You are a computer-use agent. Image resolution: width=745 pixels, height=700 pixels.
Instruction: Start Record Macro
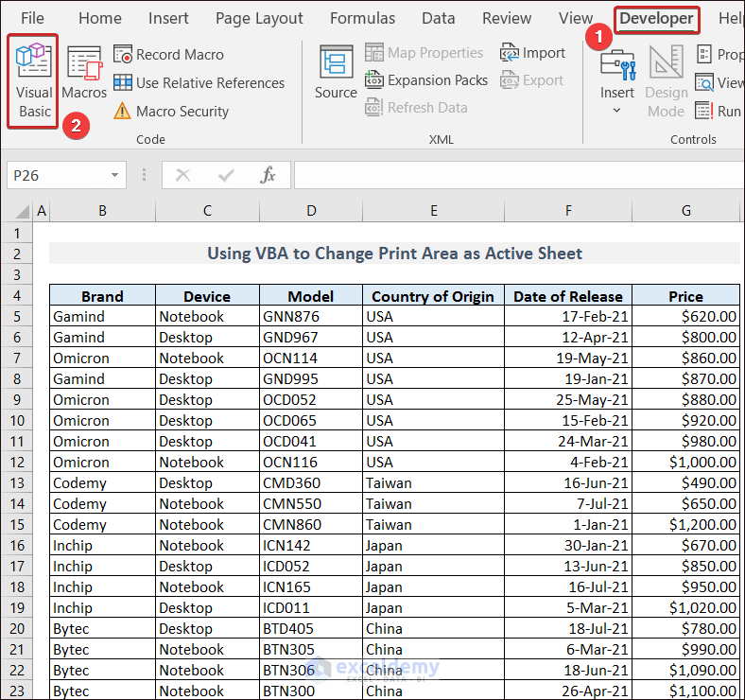click(170, 54)
